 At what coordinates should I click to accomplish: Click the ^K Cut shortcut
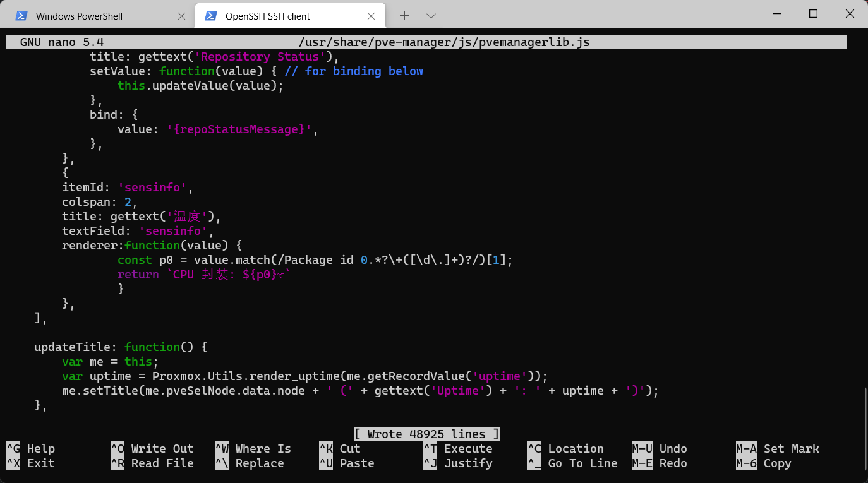340,449
